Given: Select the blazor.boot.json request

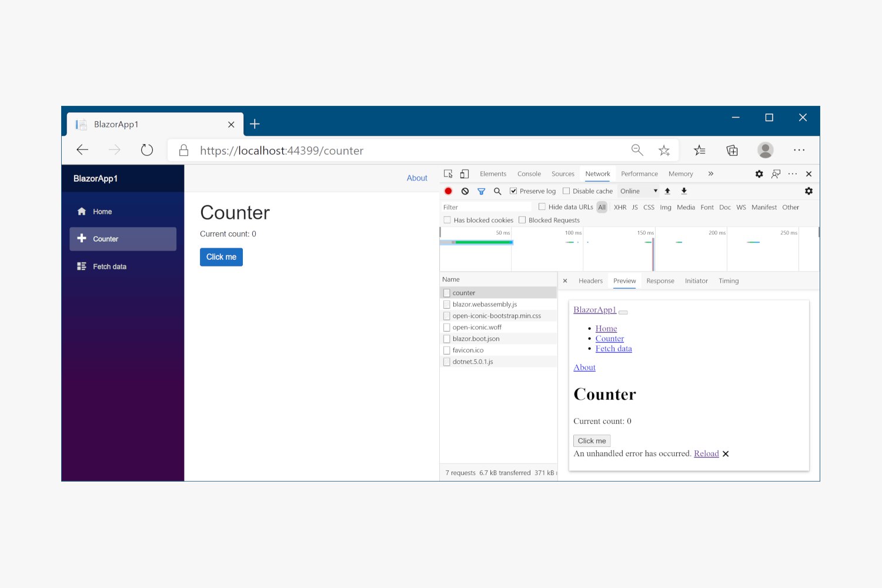Looking at the screenshot, I should tap(498, 339).
